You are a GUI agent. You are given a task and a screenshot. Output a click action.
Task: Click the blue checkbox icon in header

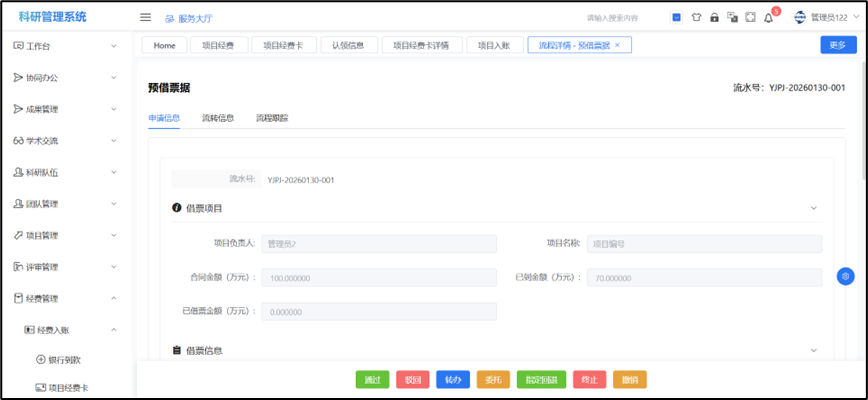[677, 17]
